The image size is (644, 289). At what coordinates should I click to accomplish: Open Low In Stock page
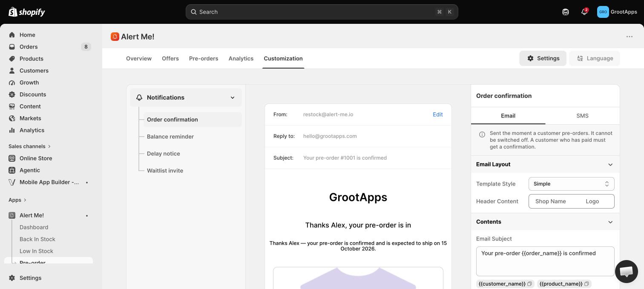(37, 251)
